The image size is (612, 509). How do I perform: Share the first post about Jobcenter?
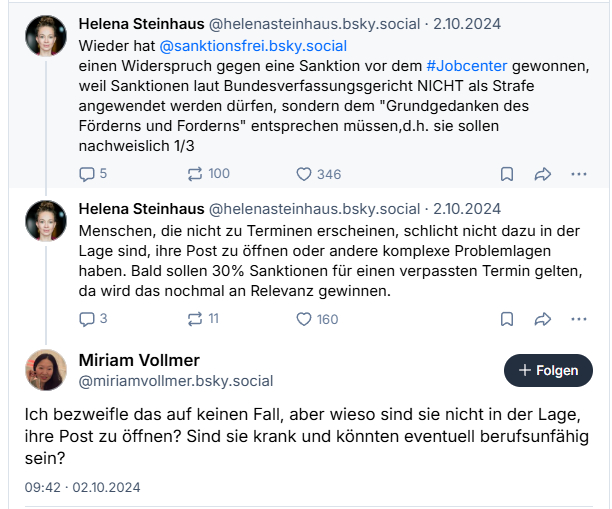pos(543,174)
